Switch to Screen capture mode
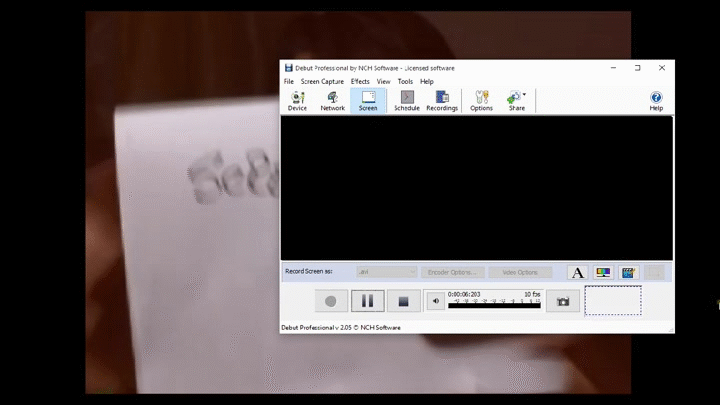Viewport: 720px width, 405px height. tap(368, 100)
